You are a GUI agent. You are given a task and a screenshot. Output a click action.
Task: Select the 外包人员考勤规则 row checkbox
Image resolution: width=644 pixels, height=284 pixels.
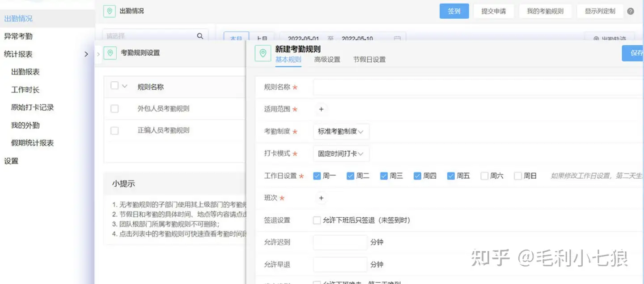pos(114,109)
